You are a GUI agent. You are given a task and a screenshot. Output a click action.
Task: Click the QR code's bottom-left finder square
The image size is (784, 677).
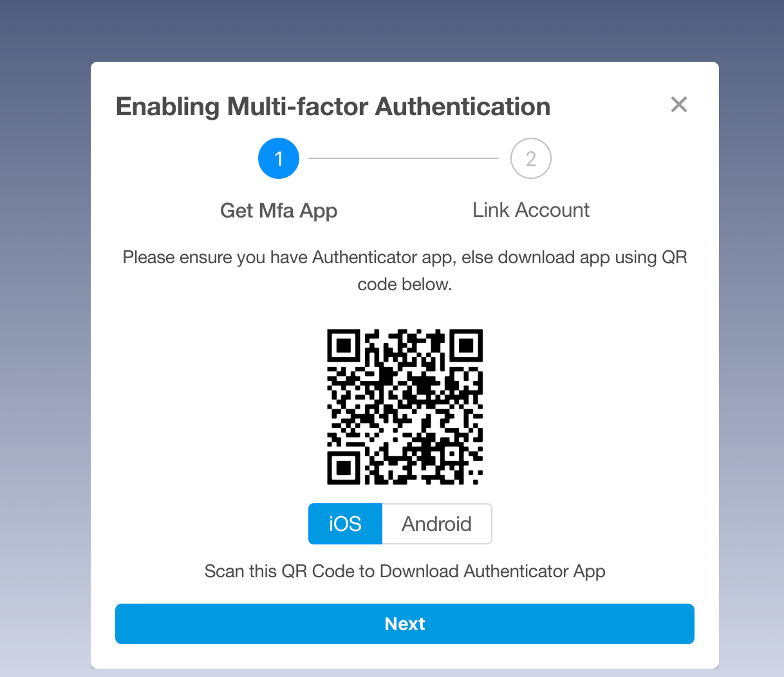point(344,468)
